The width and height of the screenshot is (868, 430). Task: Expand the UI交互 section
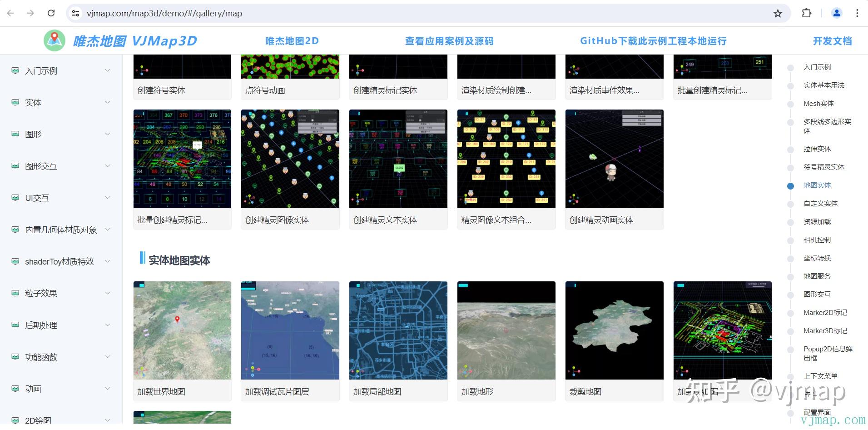point(108,198)
